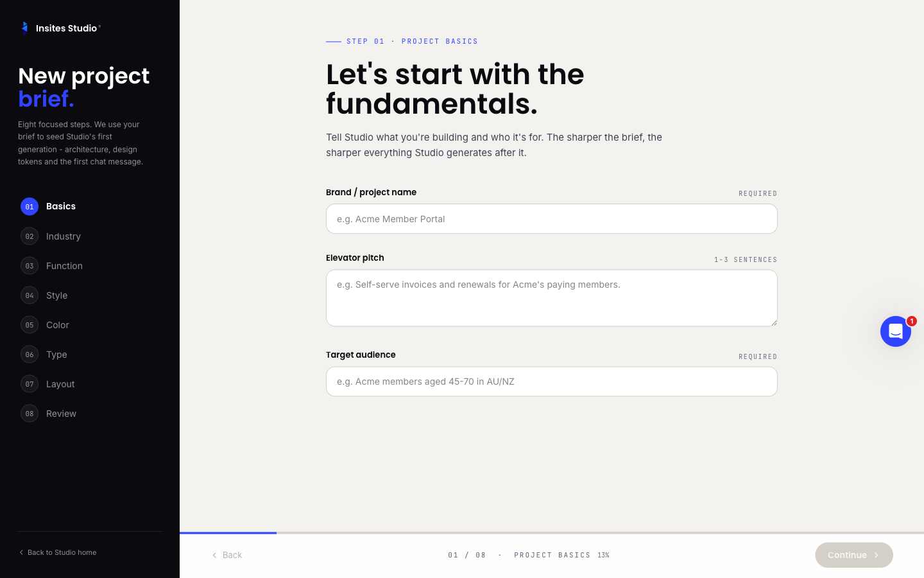Click the step 05 number badge
This screenshot has height=578, width=924.
(30, 325)
